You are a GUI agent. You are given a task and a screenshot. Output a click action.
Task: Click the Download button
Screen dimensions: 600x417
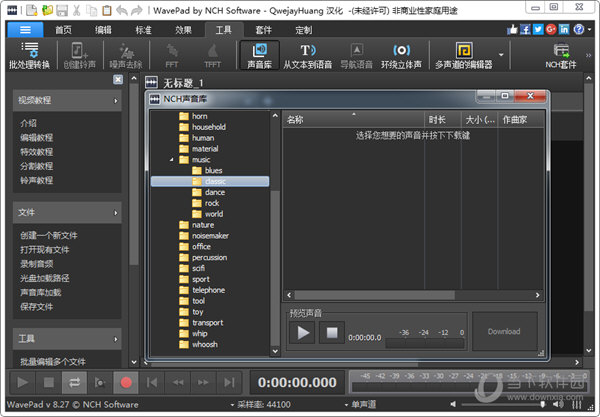click(x=504, y=331)
